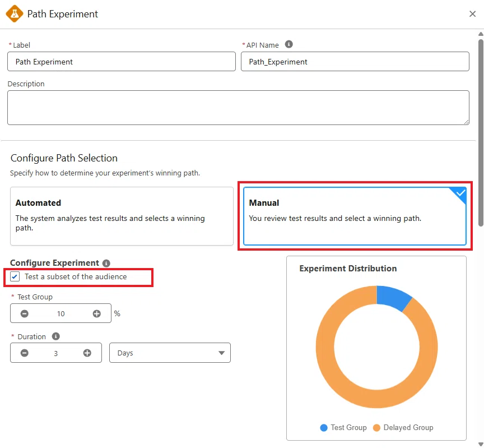
Task: Select the Manual path selection card
Action: coord(355,216)
